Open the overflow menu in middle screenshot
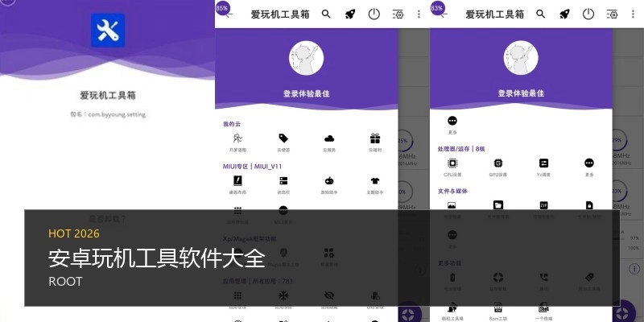The image size is (644, 322). 419,14
